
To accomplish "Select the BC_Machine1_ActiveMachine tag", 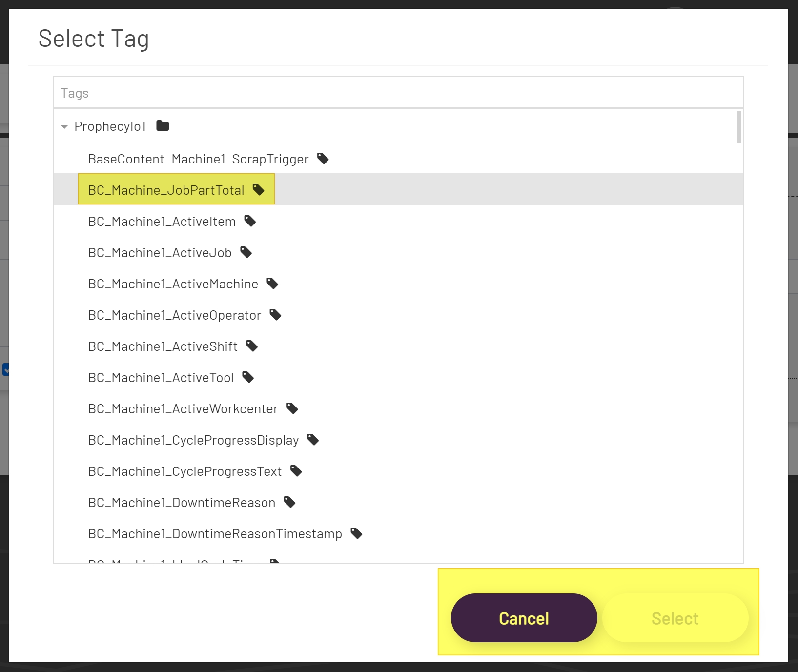I will (173, 284).
